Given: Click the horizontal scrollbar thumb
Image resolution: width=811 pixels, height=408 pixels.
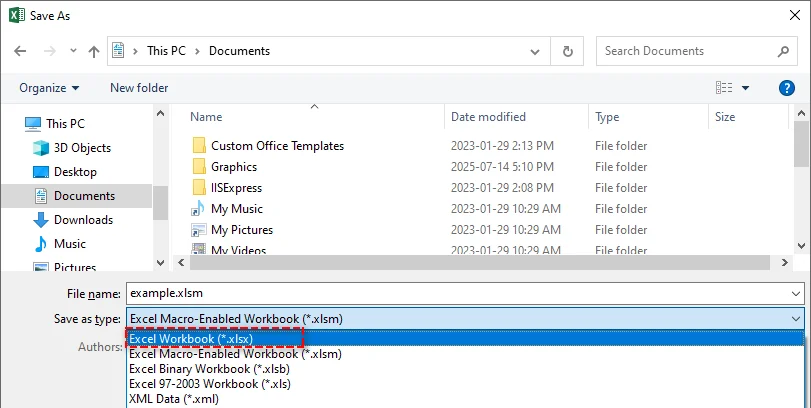Looking at the screenshot, I should (x=480, y=263).
